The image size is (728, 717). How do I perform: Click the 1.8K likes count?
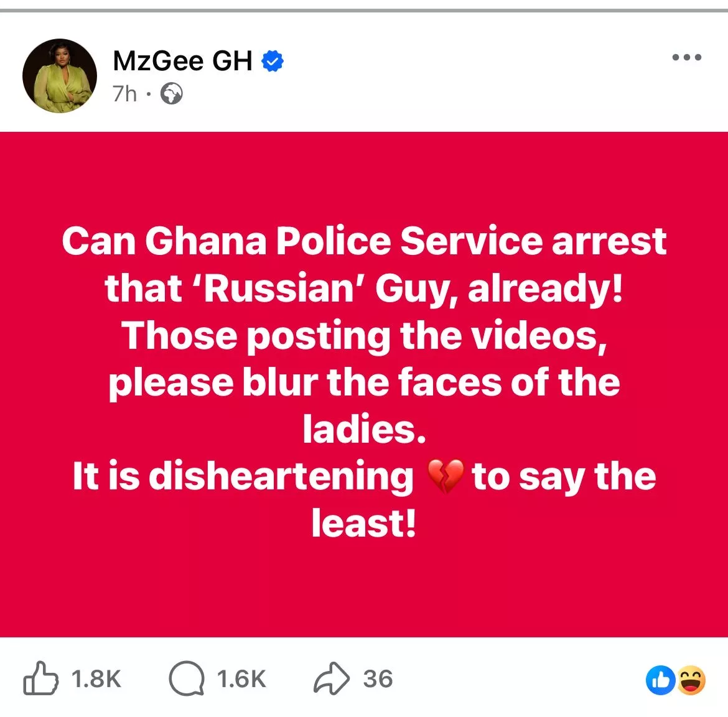click(96, 678)
